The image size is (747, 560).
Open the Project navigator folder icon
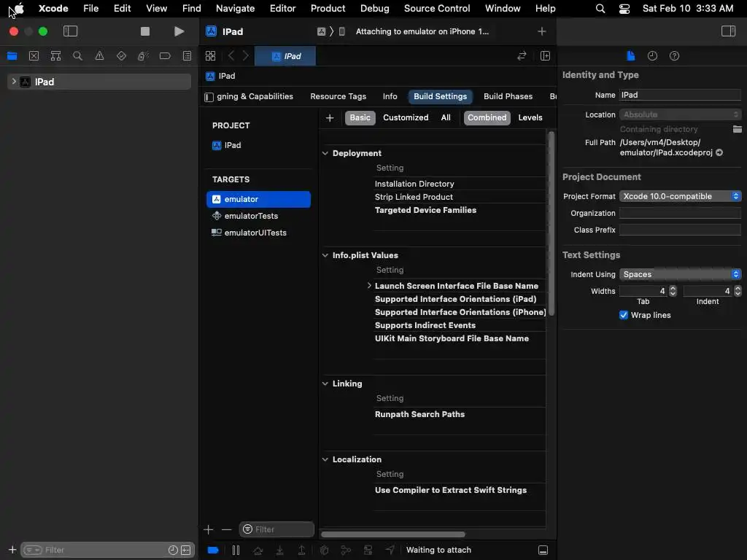tap(12, 56)
